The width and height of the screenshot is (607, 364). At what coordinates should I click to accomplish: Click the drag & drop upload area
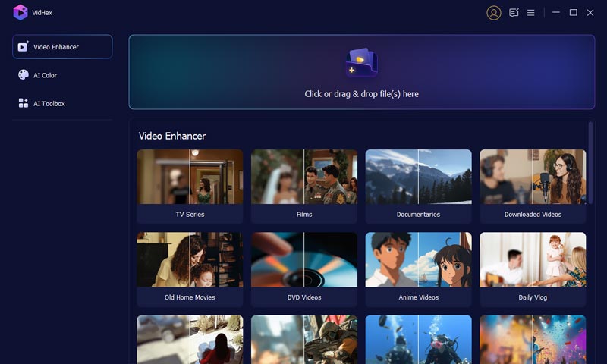pyautogui.click(x=362, y=72)
